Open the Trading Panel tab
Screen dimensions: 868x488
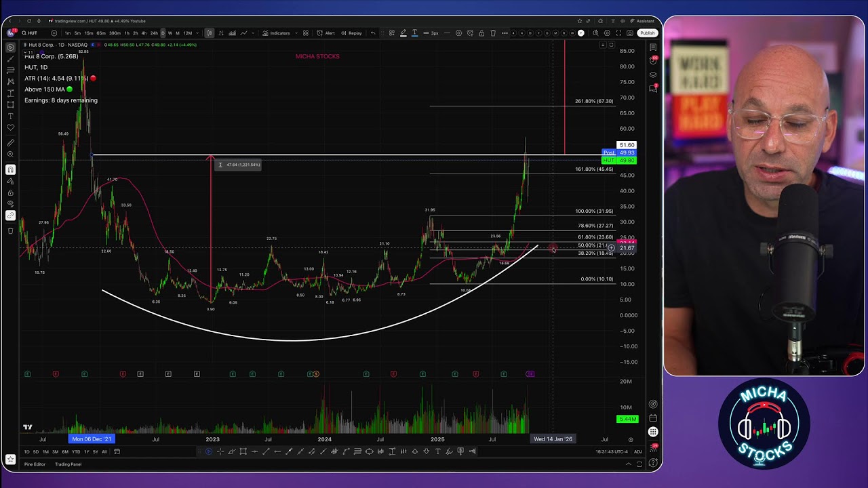tap(68, 464)
